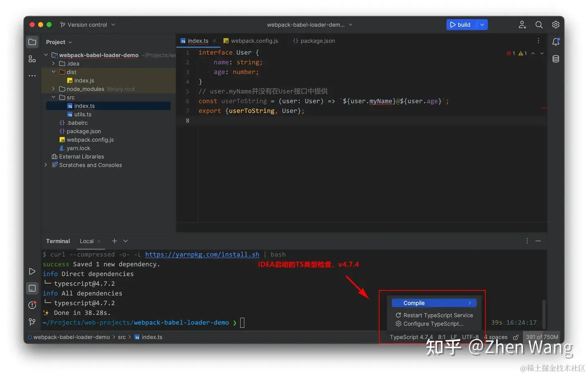Open Project view mode dropdown
This screenshot has height=375, width=588.
click(59, 42)
